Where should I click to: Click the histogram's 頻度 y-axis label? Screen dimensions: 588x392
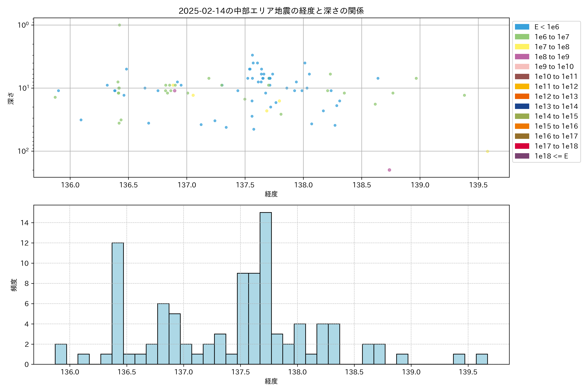[x=14, y=285]
